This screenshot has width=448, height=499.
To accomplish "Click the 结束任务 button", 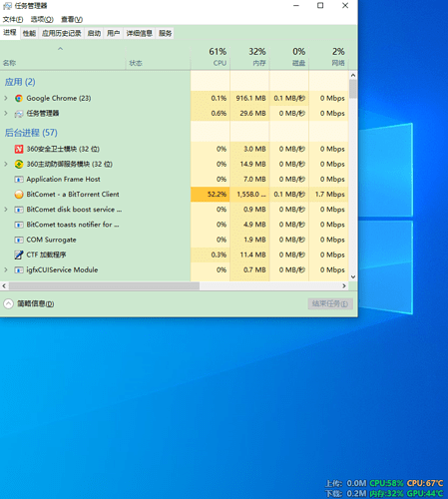I will coord(330,303).
